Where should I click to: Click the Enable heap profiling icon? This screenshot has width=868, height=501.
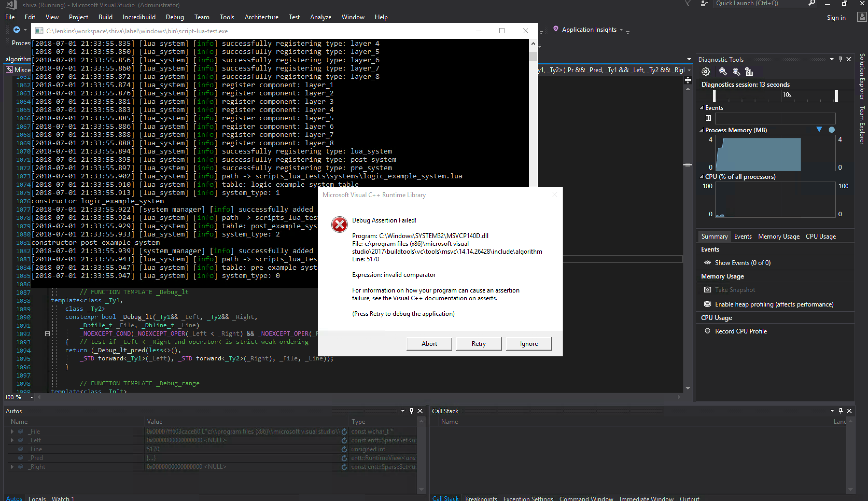(707, 304)
